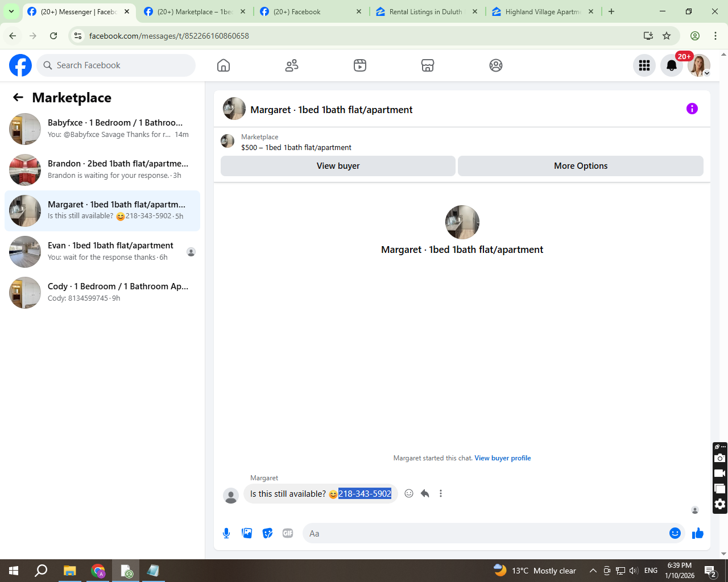Open the View buyer profile link
Screen dimensions: 728x582
pos(502,458)
